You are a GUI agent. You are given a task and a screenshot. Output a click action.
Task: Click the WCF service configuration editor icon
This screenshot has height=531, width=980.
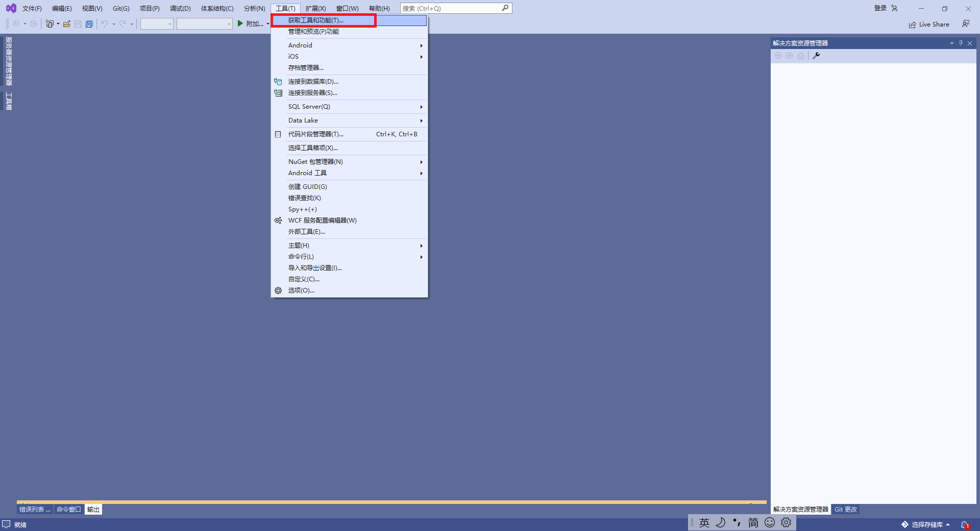click(278, 221)
